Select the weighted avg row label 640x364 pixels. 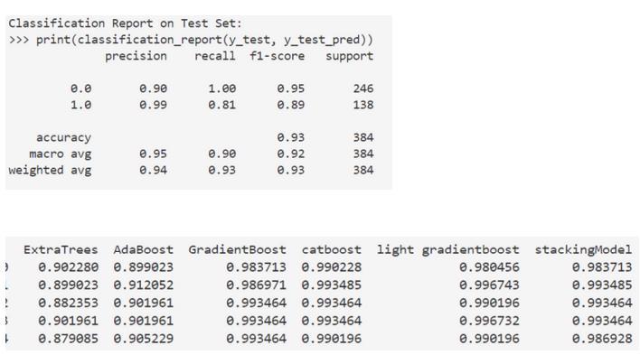tap(50, 170)
